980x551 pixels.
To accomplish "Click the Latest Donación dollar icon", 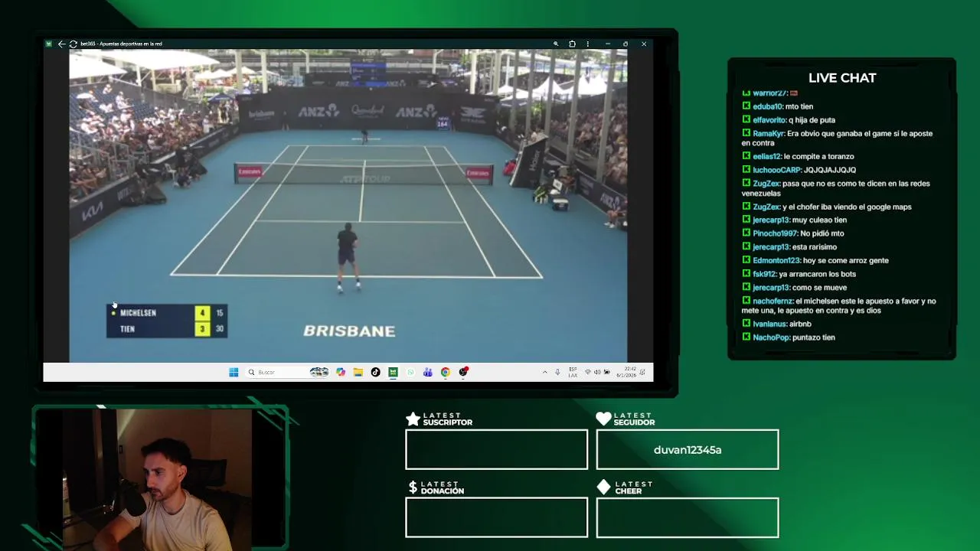I will click(413, 487).
